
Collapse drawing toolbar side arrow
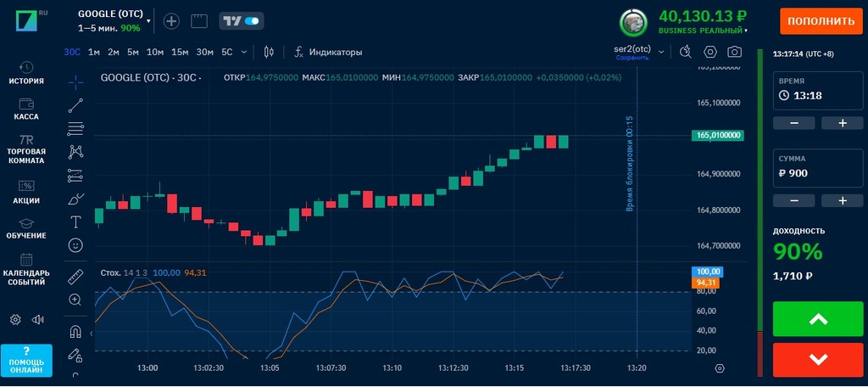coord(92,333)
